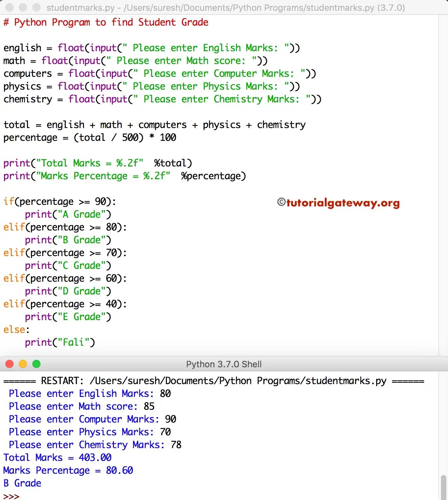This screenshot has width=448, height=500.
Task: Place cursor on the 'math = float(input' line
Action: [x=136, y=61]
